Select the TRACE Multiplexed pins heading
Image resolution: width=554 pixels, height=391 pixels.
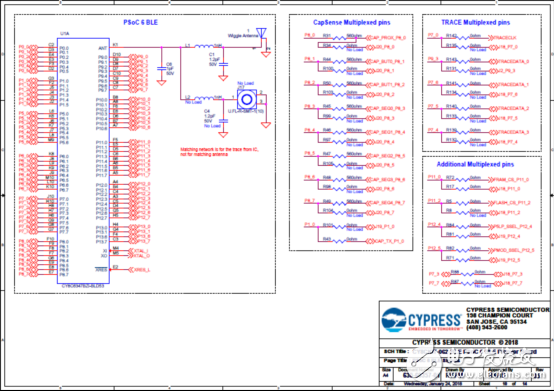click(x=476, y=22)
